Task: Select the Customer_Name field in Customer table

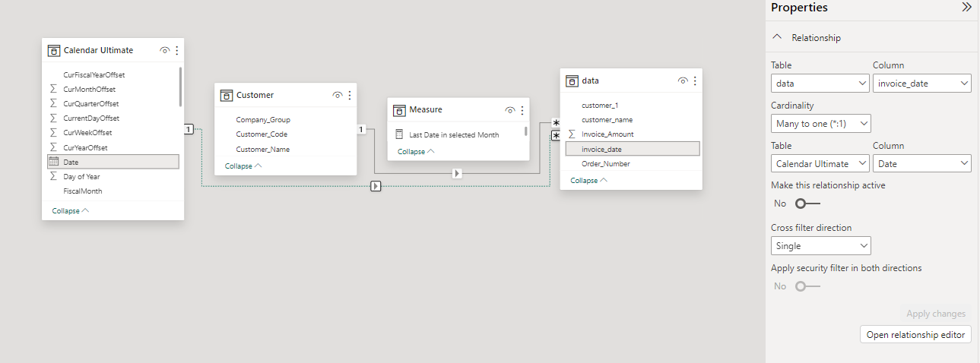Action: 263,150
